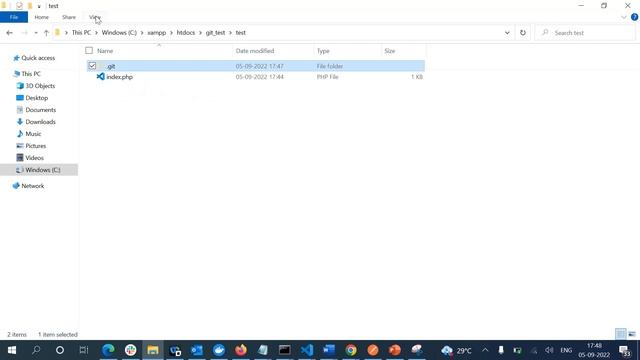Click 'git_test' breadcrumb in address bar
The height and width of the screenshot is (360, 640).
[x=215, y=33]
